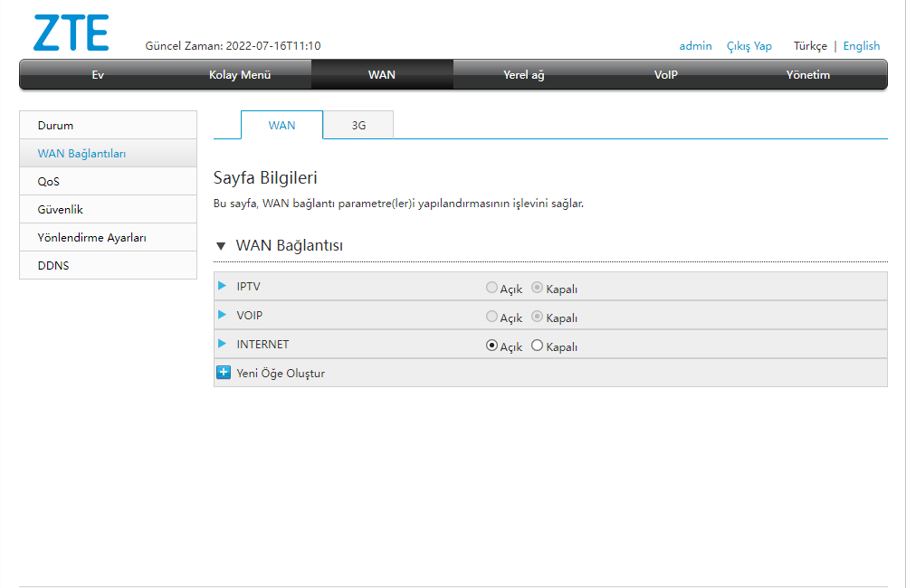Click the IPTV connection name
The height and width of the screenshot is (588, 906).
click(249, 287)
